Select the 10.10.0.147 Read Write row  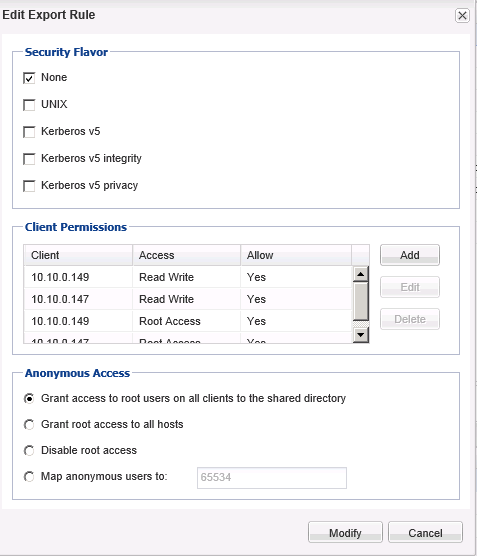pyautogui.click(x=188, y=299)
